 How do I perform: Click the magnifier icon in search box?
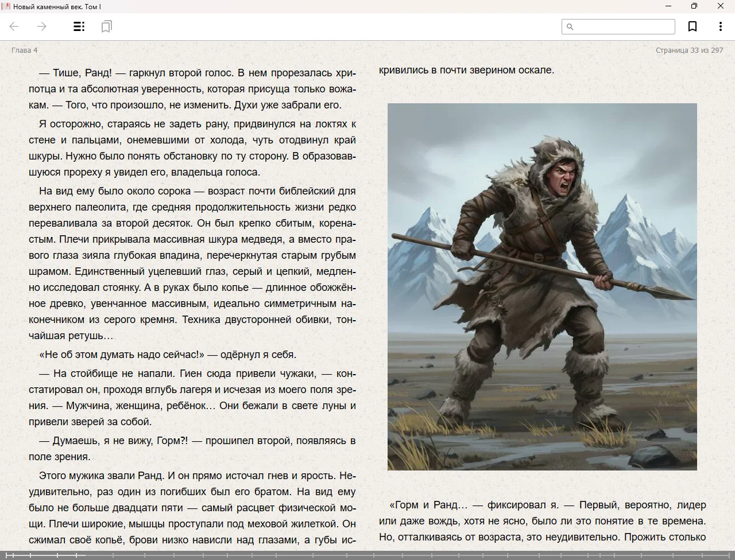pyautogui.click(x=570, y=27)
